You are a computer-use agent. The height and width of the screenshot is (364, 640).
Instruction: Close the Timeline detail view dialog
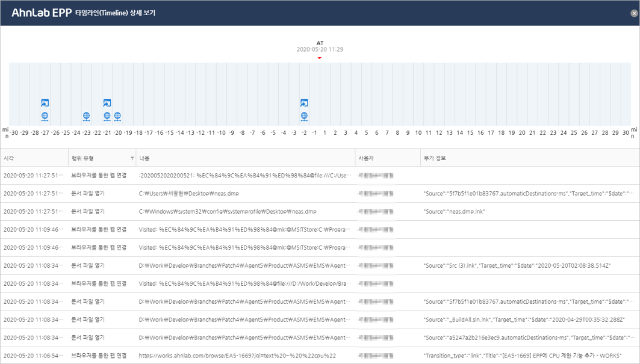pos(634,13)
